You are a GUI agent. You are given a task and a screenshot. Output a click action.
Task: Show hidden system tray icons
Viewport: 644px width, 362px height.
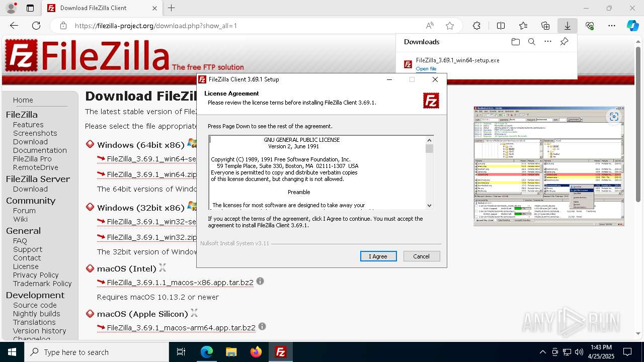tap(542, 352)
